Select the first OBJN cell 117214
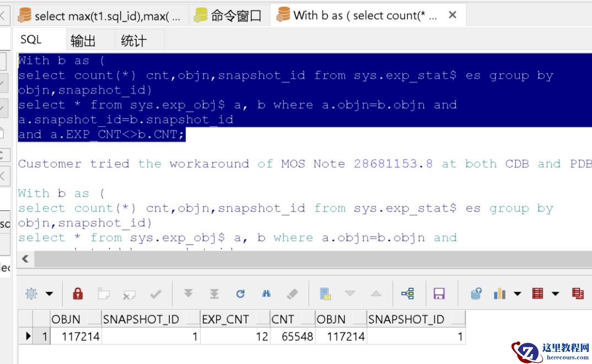 point(76,336)
